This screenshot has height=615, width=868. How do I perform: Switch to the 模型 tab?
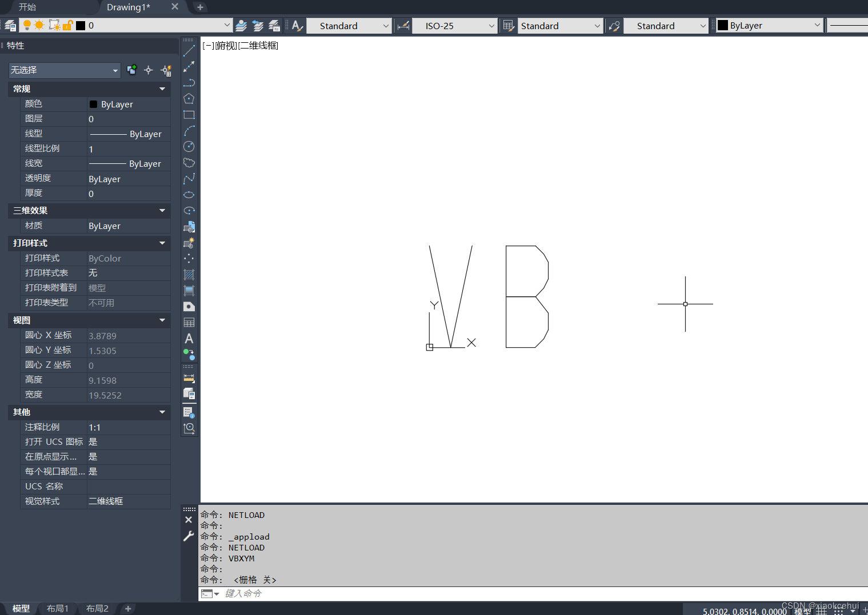[x=21, y=609]
